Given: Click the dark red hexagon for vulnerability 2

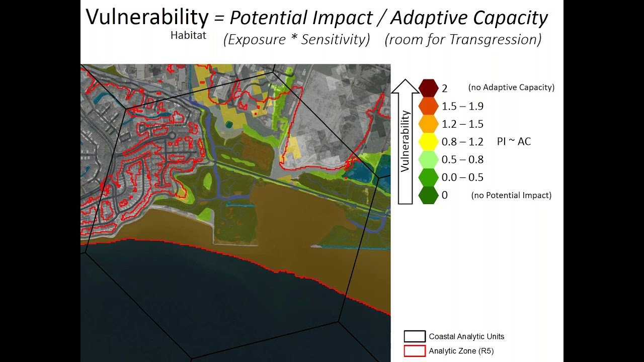Looking at the screenshot, I should 429,88.
